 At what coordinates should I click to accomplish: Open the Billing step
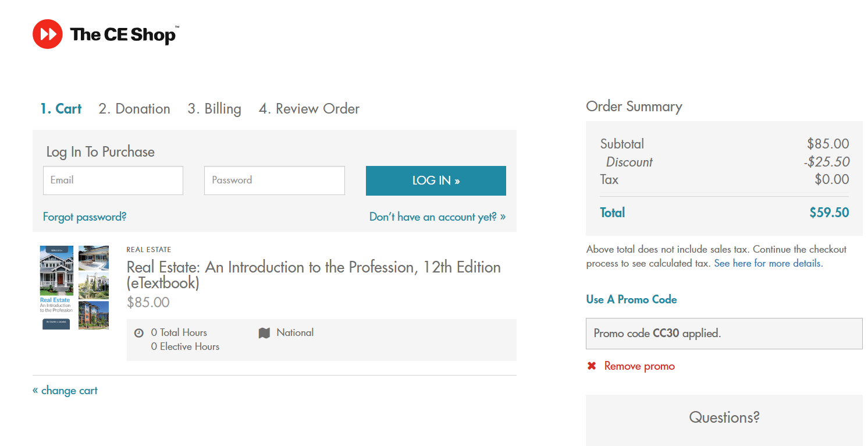(214, 108)
